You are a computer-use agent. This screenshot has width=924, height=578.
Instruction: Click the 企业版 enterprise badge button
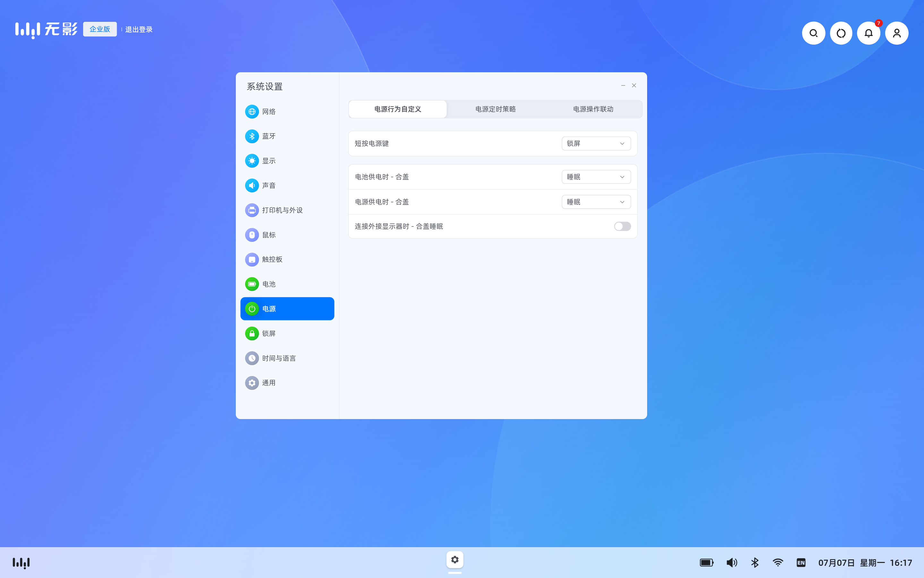tap(100, 29)
